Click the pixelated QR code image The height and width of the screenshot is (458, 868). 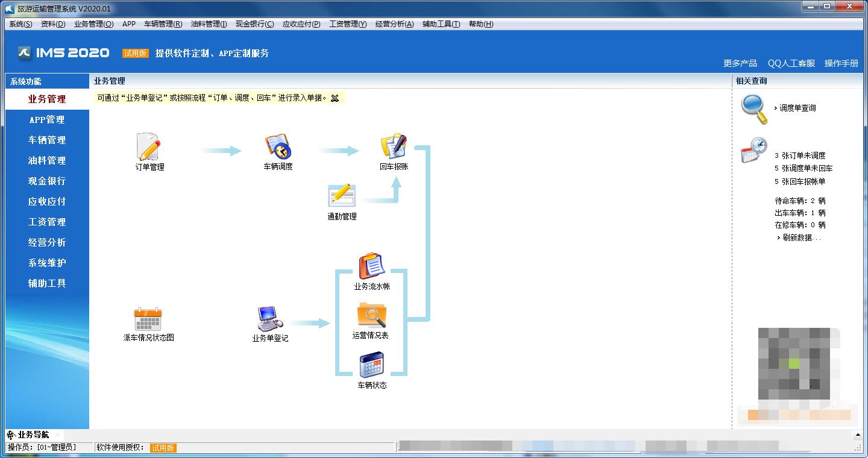click(x=794, y=363)
